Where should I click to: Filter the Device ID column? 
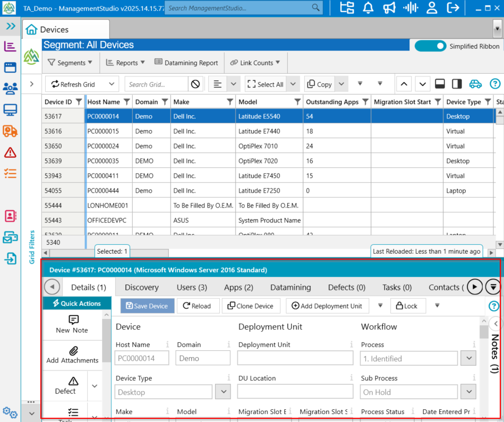click(x=79, y=102)
